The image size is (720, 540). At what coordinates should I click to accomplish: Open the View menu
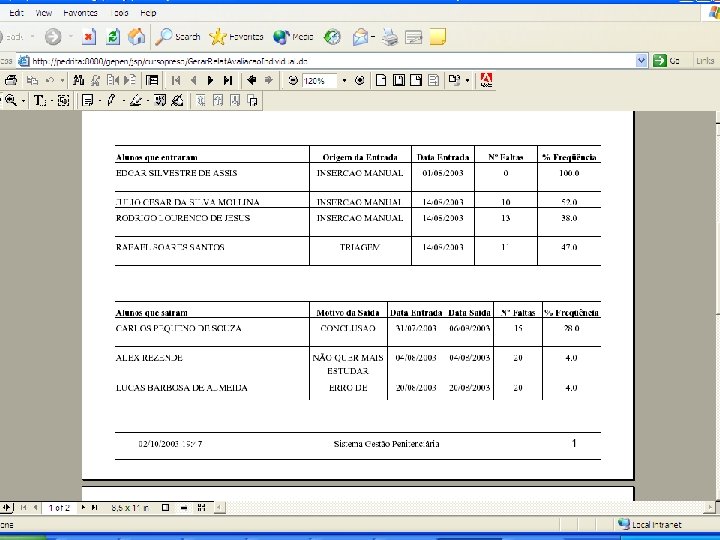click(x=44, y=13)
